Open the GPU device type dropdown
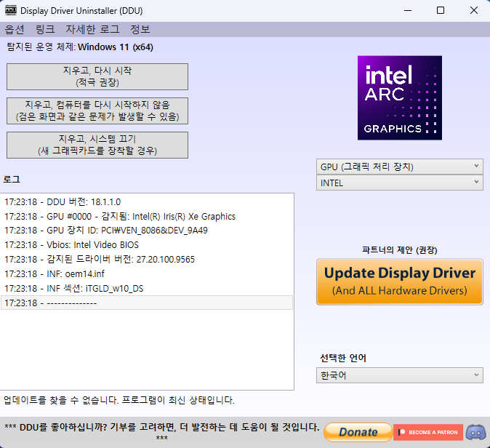The image size is (490, 448). coord(399,167)
